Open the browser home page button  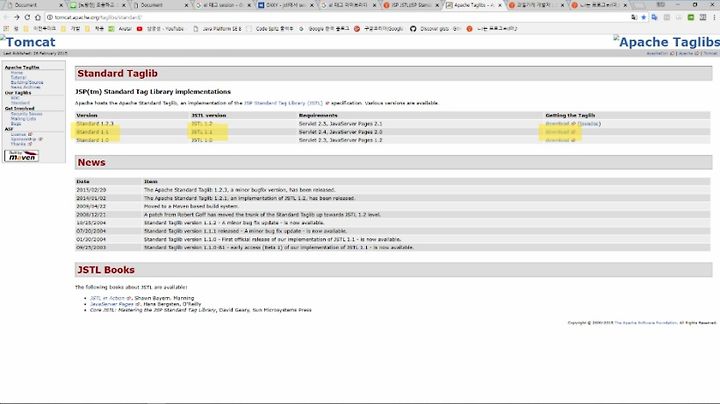point(38,17)
